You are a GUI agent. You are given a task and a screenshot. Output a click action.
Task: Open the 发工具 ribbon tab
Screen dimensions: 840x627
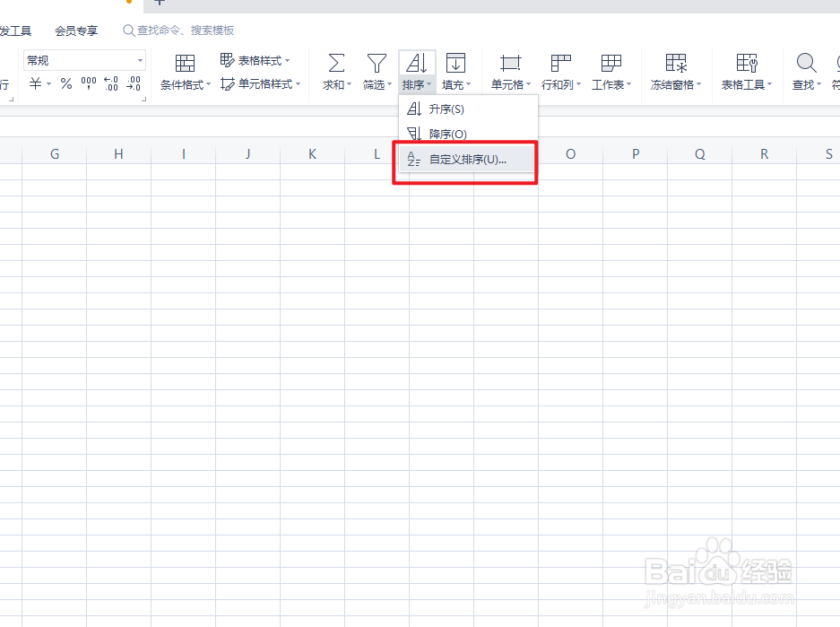pyautogui.click(x=15, y=30)
